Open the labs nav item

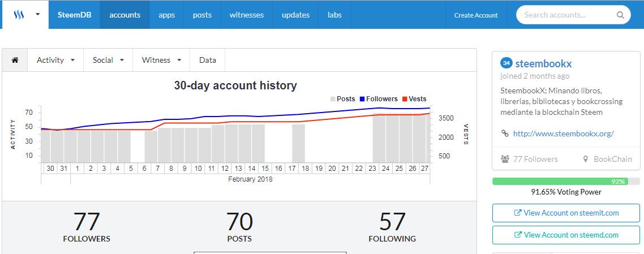pos(334,15)
